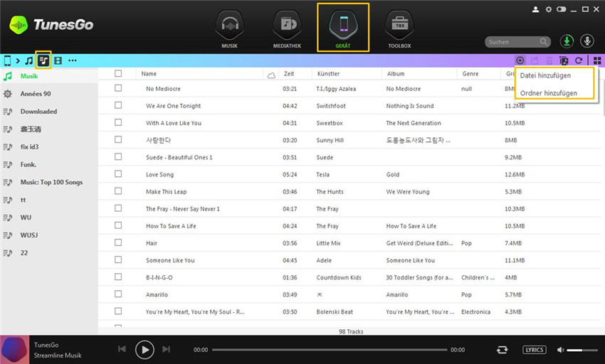605x364 pixels.
Task: Switch to the GERÄT device tab
Action: click(343, 28)
